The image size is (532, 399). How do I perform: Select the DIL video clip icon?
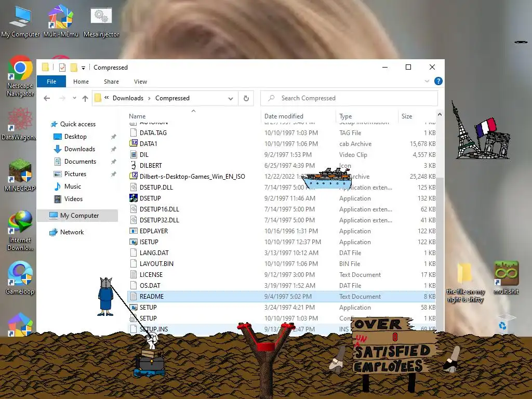click(x=134, y=154)
